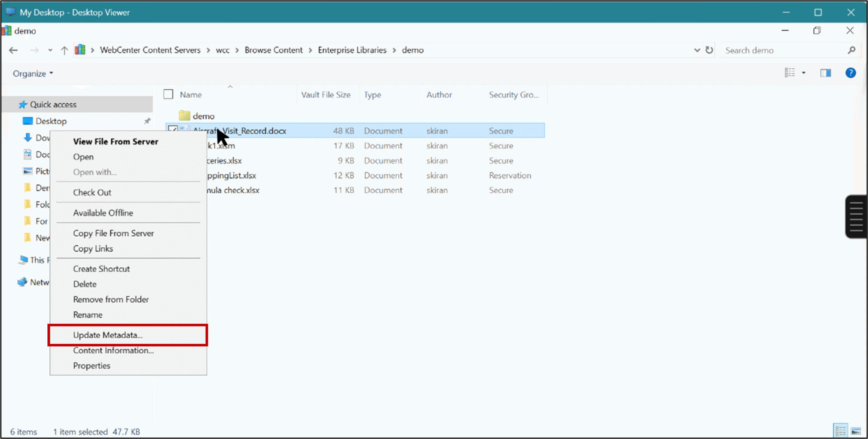
Task: Click the search magnifier icon
Action: coord(852,50)
